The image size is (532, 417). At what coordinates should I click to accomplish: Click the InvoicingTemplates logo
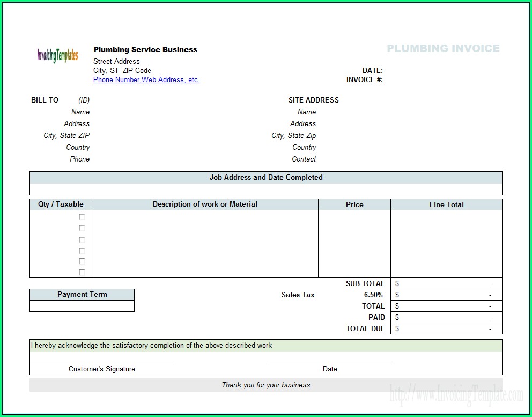[x=57, y=55]
